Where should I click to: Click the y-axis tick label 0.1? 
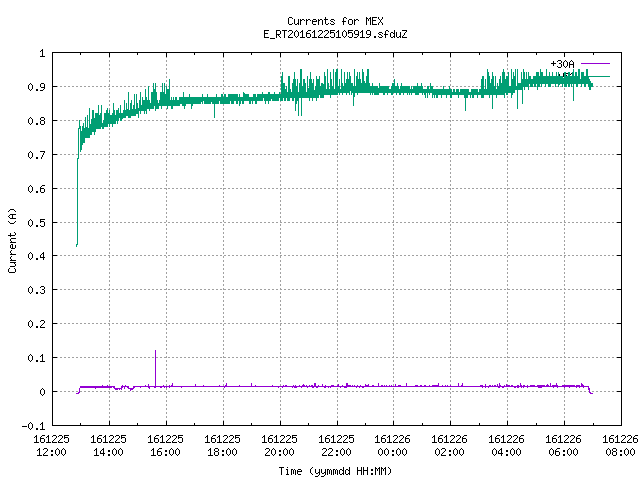(36, 358)
